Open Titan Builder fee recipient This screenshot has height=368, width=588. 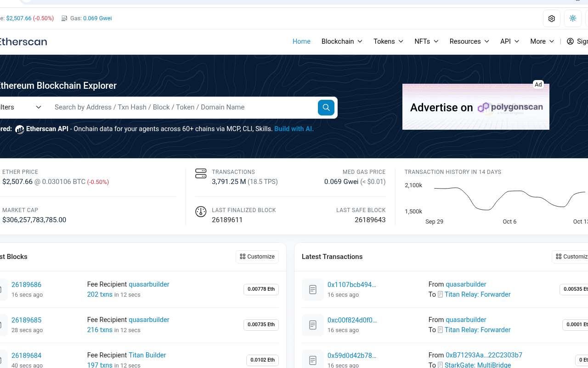pyautogui.click(x=147, y=355)
